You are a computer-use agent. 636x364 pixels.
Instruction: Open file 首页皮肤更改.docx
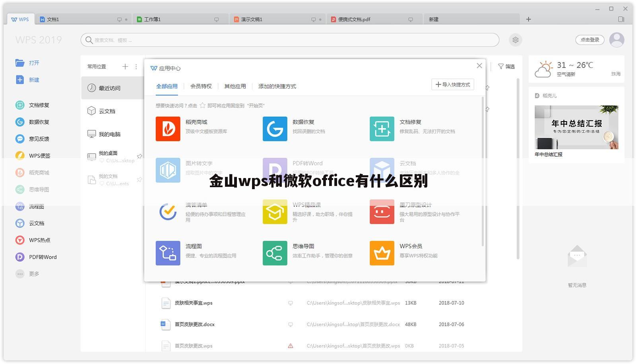click(x=195, y=324)
